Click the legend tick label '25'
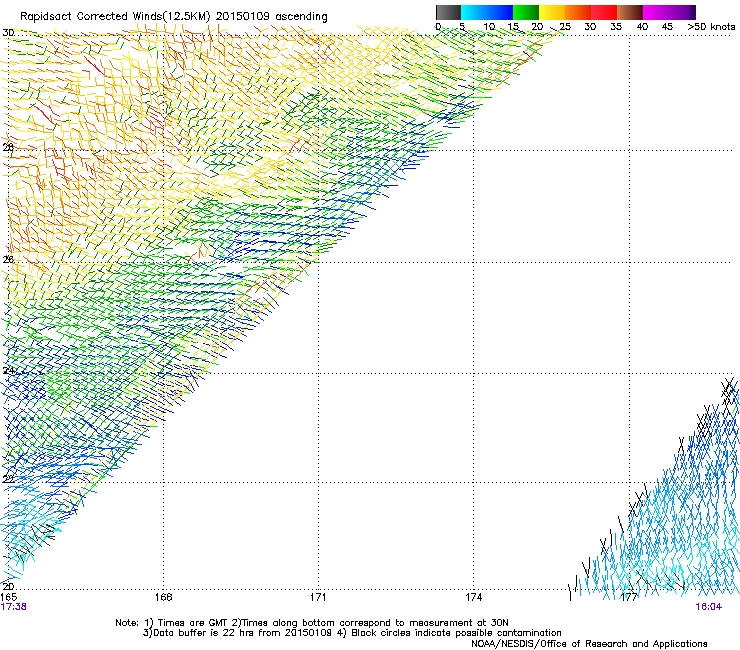Image resolution: width=740 pixels, height=650 pixels. point(565,27)
